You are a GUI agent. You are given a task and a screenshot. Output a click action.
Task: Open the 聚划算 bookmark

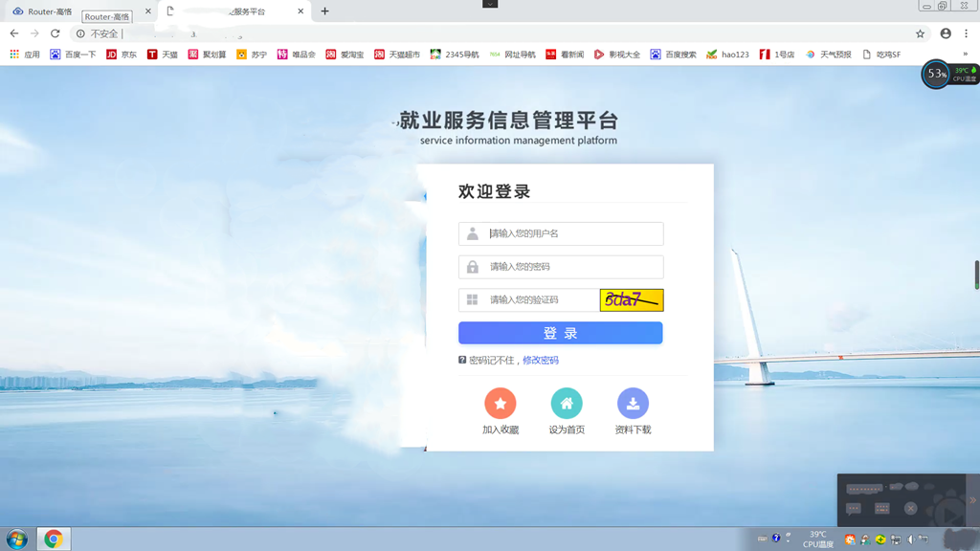coord(208,55)
